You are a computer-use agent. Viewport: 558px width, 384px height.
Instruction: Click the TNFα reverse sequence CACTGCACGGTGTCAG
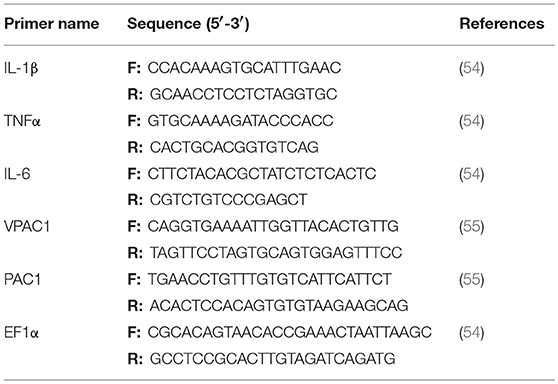click(x=234, y=147)
